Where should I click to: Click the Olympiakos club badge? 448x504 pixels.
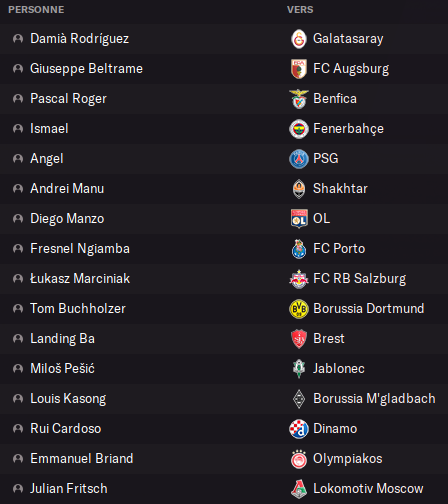click(x=299, y=459)
